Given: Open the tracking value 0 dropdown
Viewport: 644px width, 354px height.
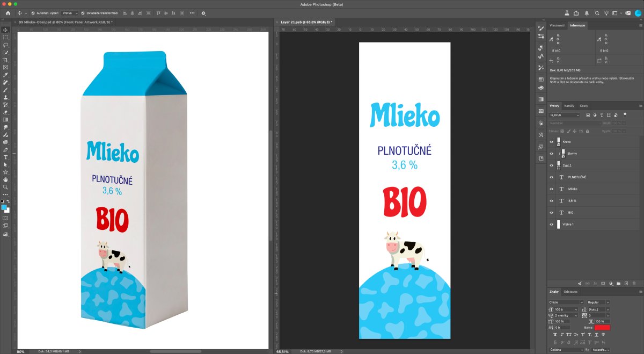Looking at the screenshot, I should pos(599,316).
